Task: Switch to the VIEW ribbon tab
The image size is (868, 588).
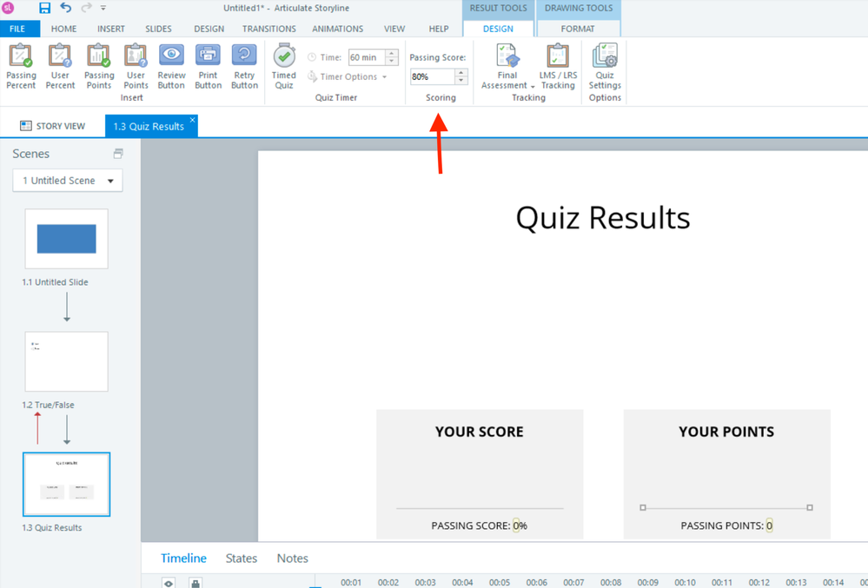Action: coord(394,29)
